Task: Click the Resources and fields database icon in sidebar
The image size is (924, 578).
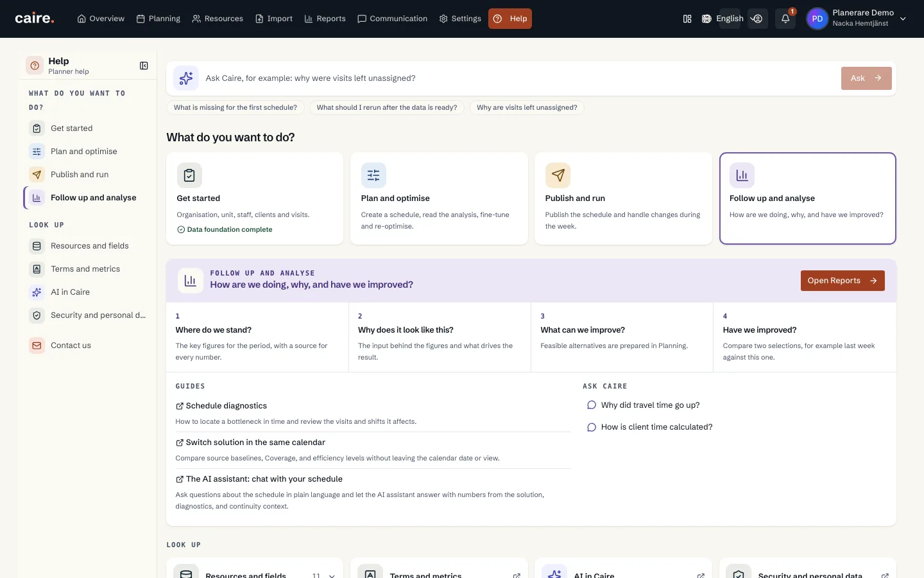Action: (37, 246)
